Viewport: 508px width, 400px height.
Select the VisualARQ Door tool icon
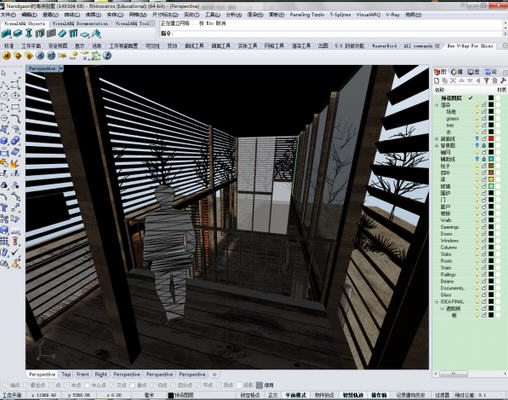click(x=40, y=34)
